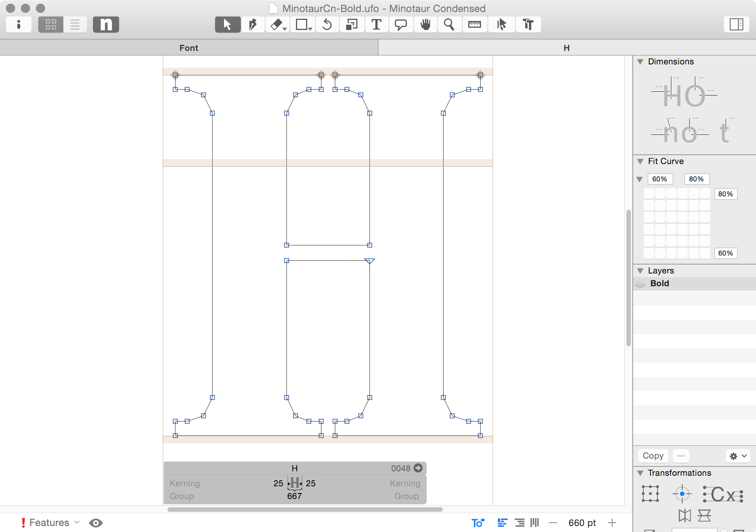
Task: Switch to grid view mode
Action: [51, 25]
